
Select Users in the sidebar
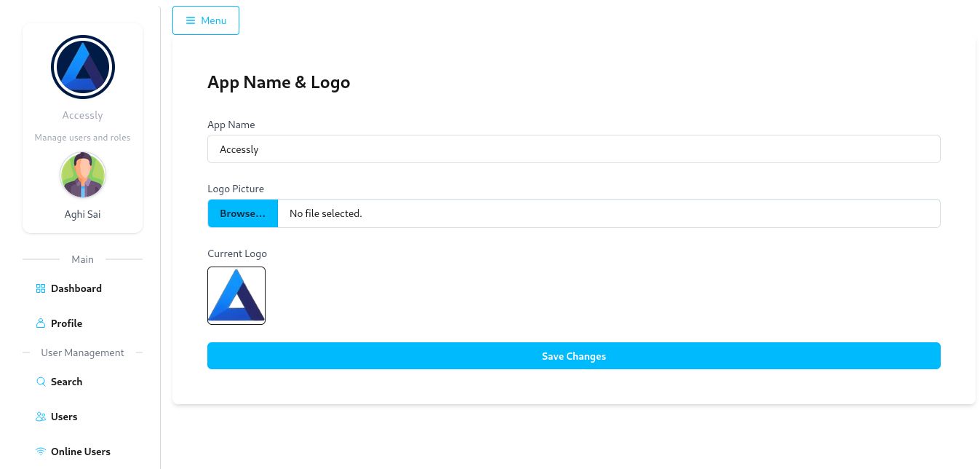[64, 417]
